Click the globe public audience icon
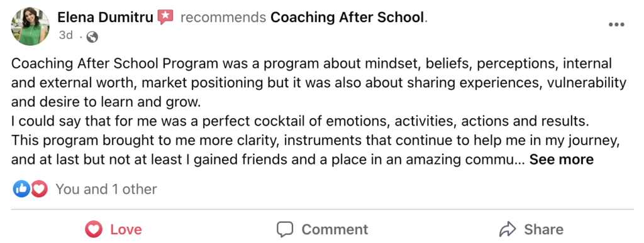Viewport: 644px width, 243px height. pos(92,37)
